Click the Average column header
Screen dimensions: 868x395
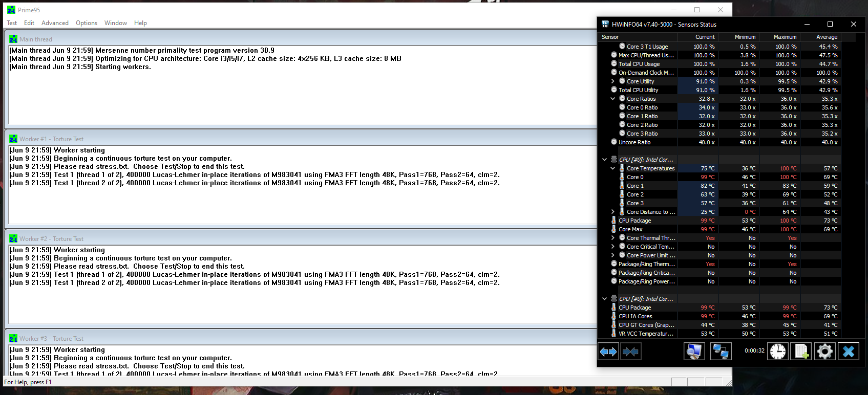coord(820,37)
